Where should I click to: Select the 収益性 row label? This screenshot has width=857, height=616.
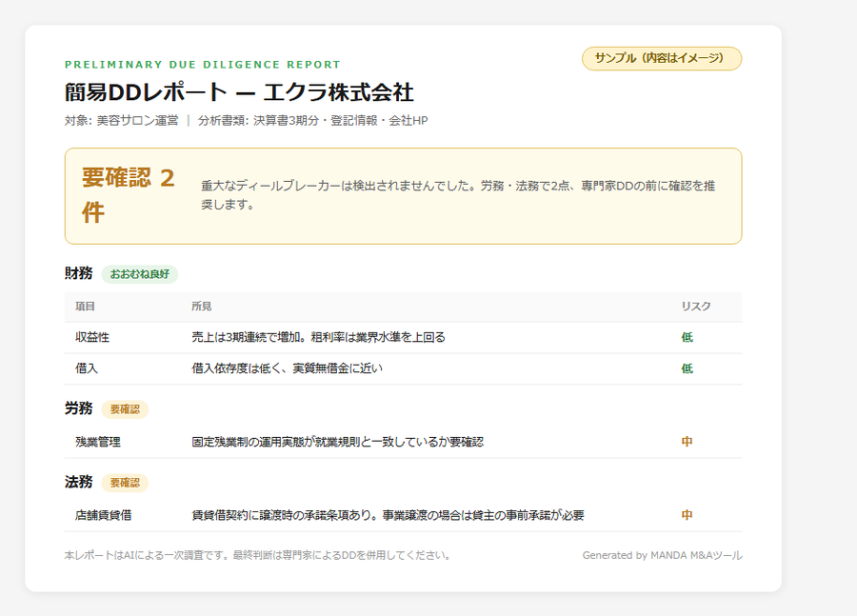point(92,337)
